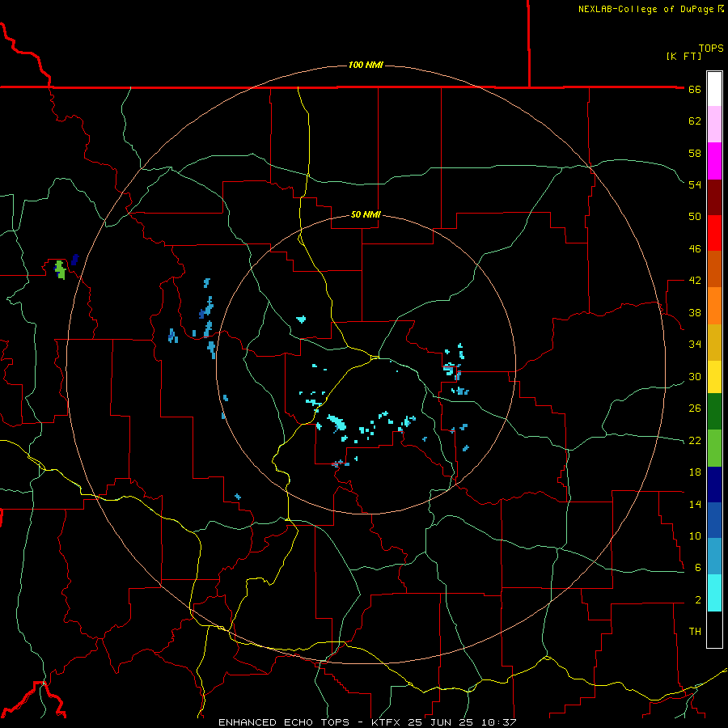Viewport: 728px width, 728px height.
Task: Click the legend value "10"
Action: tap(695, 535)
